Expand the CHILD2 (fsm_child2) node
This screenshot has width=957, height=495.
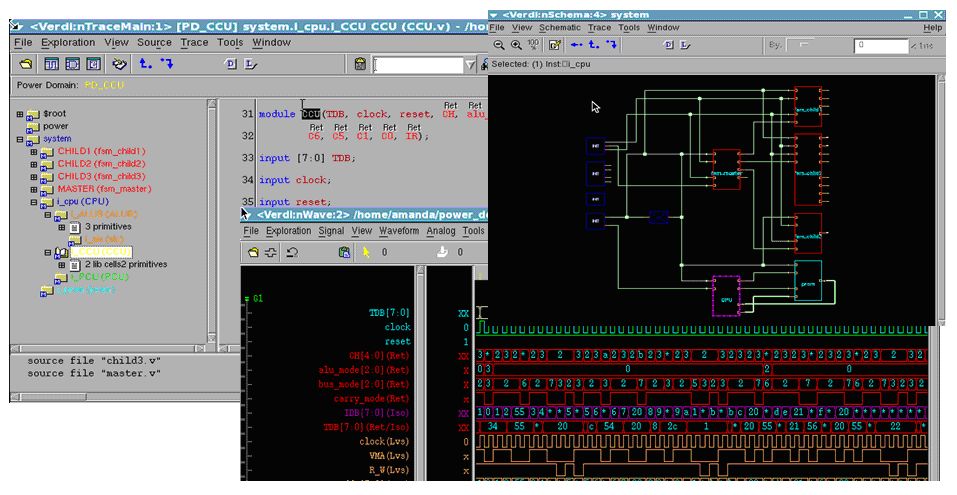coord(34,164)
